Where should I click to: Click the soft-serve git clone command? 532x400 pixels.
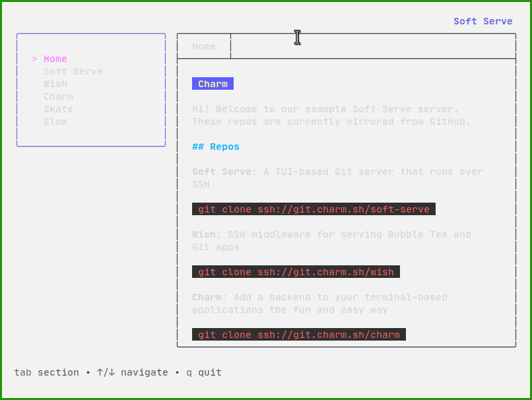pos(314,209)
